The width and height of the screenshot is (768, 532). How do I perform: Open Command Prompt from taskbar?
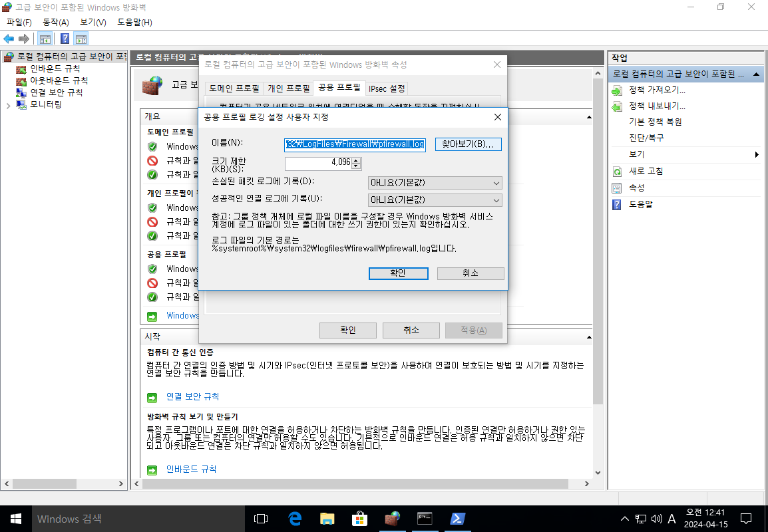point(425,519)
